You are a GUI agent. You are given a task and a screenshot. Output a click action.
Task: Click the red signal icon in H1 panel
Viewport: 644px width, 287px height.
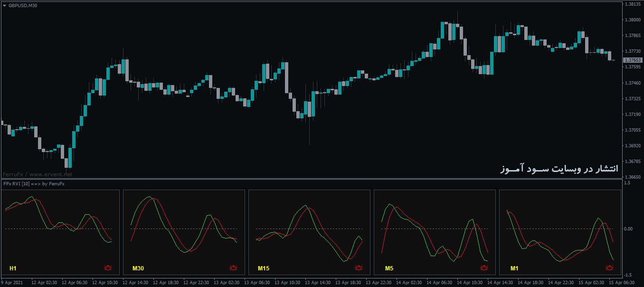[107, 268]
